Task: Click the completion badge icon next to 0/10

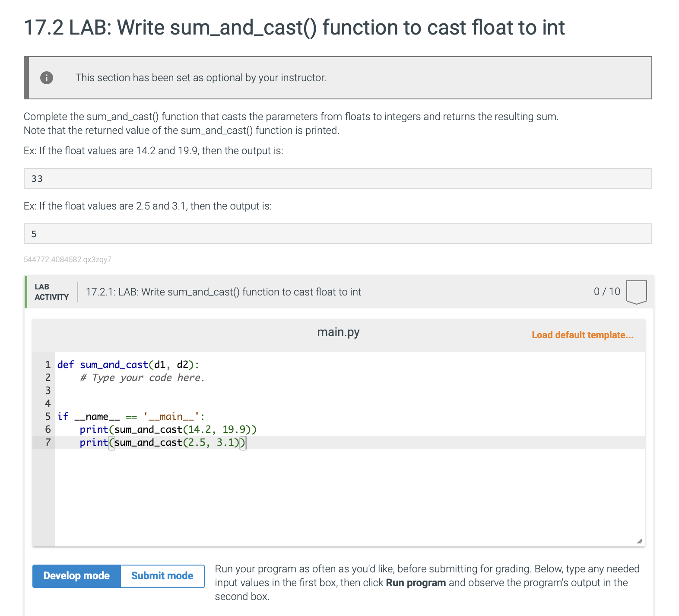Action: pos(636,292)
